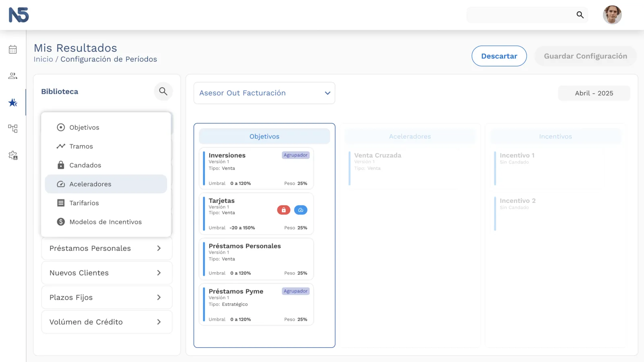Viewport: 644px width, 362px height.
Task: Select Aceleradores menu entry
Action: (106, 184)
